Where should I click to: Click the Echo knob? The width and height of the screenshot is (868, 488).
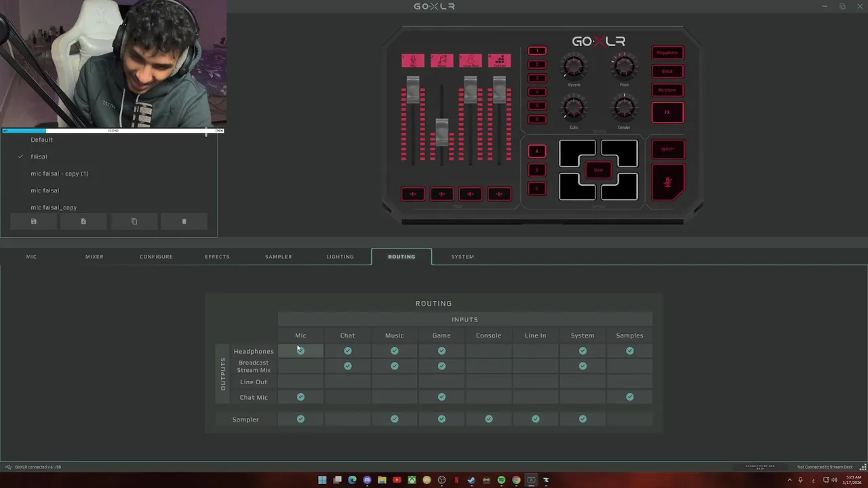[x=574, y=107]
